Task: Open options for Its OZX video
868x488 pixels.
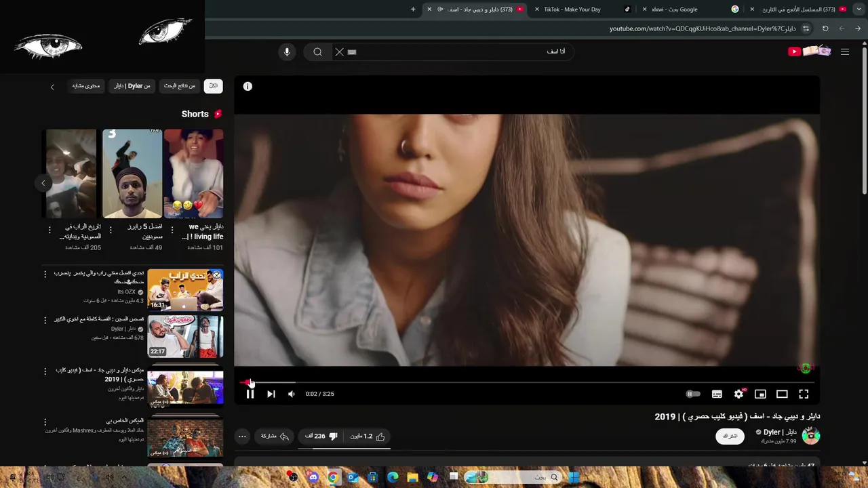Action: tap(45, 274)
